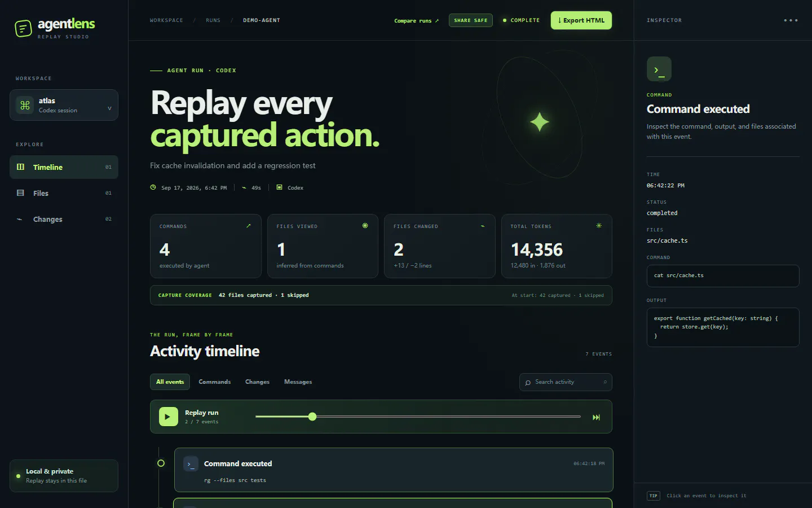Click the Codex agent icon
Viewport: 812px width, 508px height.
(279, 187)
